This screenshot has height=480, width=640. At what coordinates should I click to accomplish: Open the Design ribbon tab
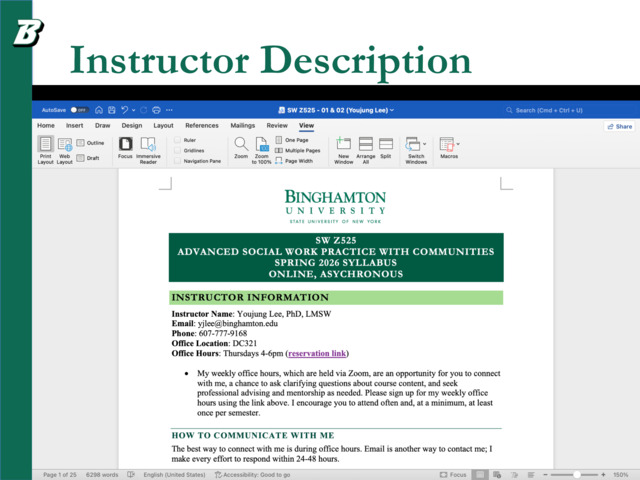pyautogui.click(x=132, y=125)
